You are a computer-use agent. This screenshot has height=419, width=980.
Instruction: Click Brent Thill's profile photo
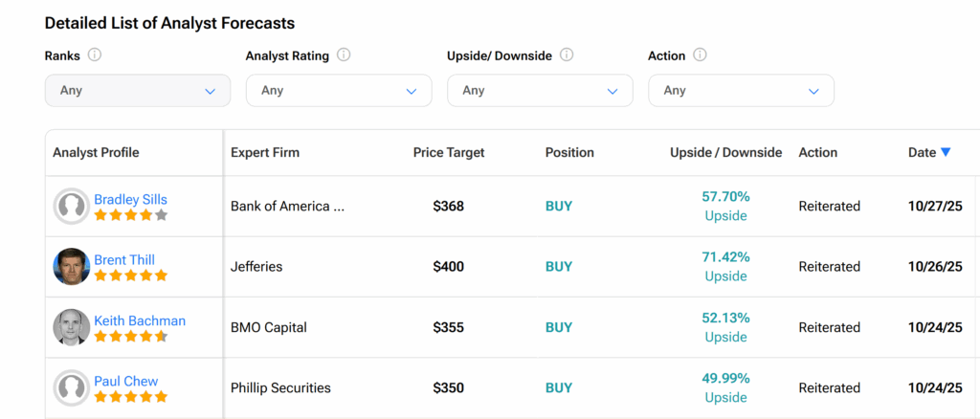[x=71, y=267]
